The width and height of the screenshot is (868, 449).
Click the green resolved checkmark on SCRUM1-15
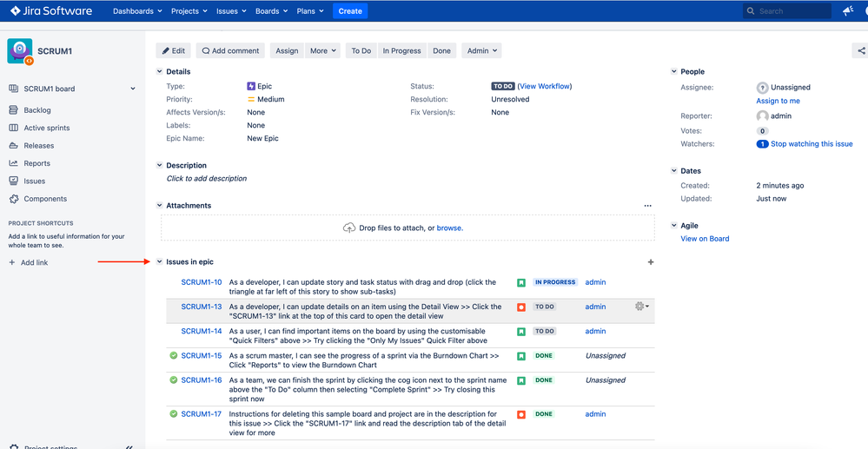coord(173,355)
